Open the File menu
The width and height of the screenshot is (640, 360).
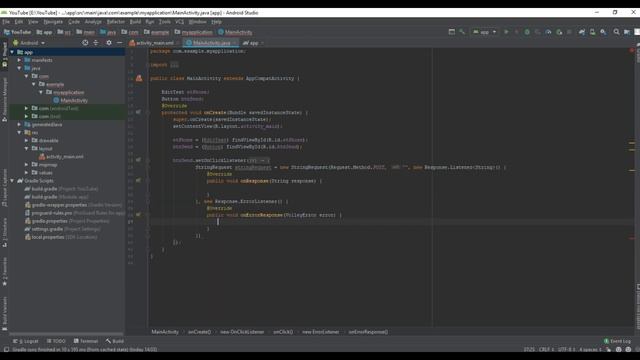6,22
